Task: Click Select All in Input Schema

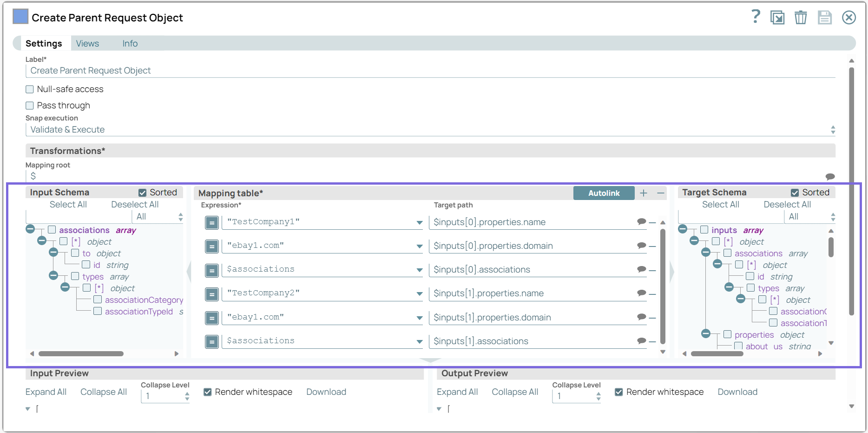Action: click(x=68, y=205)
